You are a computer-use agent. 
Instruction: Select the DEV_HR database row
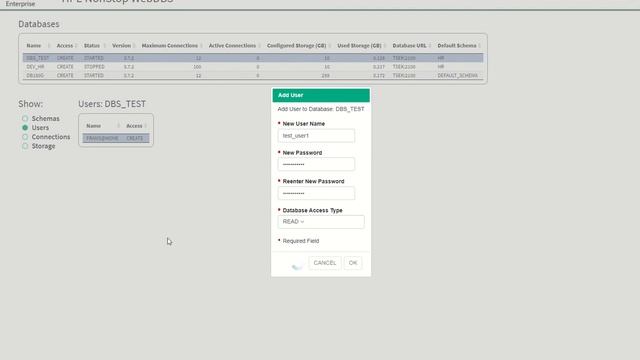click(253, 67)
